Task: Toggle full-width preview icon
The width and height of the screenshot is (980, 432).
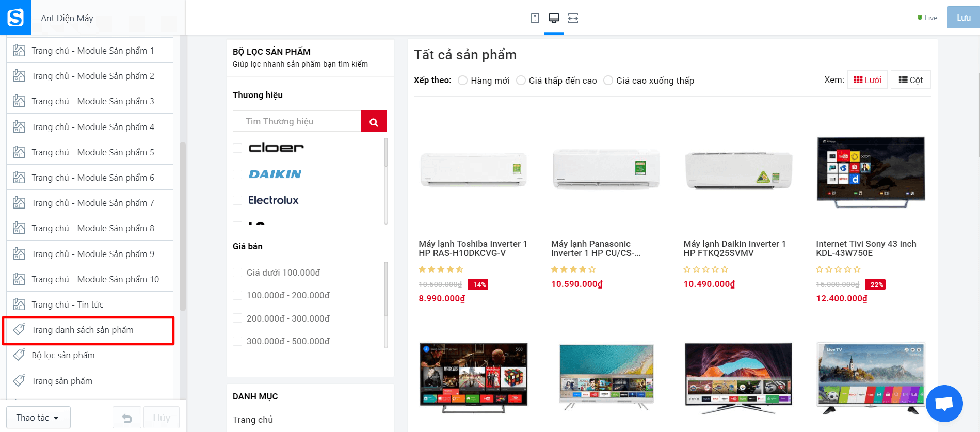Action: (x=573, y=18)
